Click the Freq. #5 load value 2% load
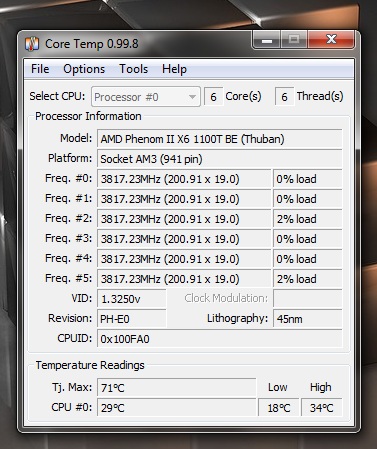This screenshot has width=377, height=449. tap(307, 279)
